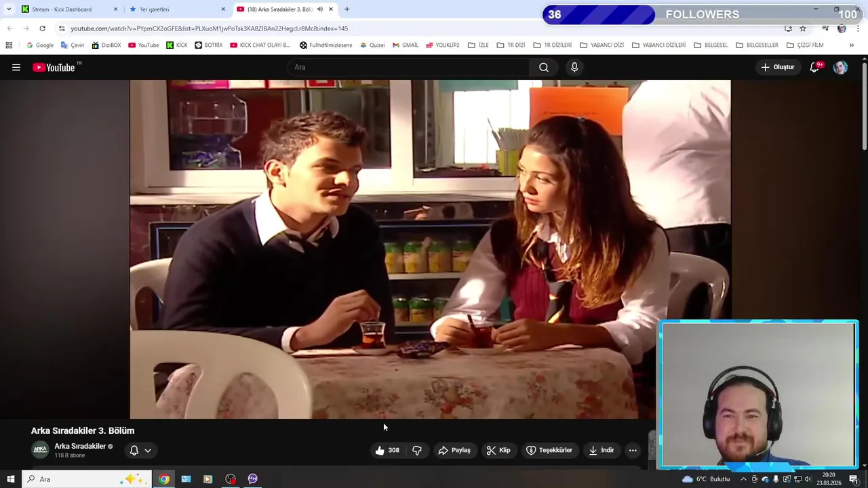Viewport: 868px width, 488px height.
Task: Click the Oluştur create button
Action: tap(777, 67)
